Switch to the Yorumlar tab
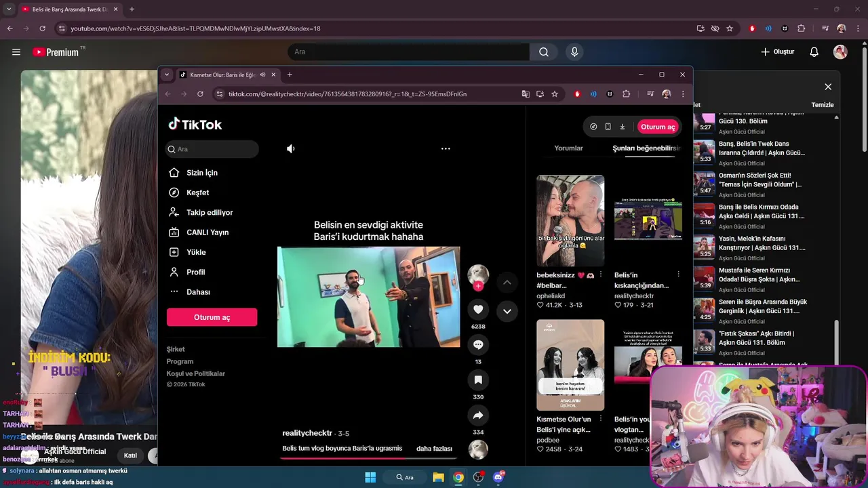The image size is (868, 488). coord(568,148)
